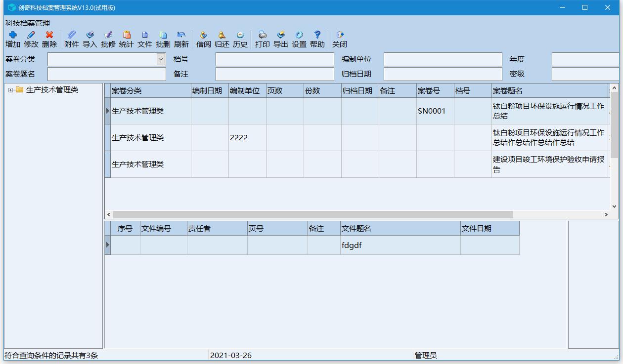Open the 案卷分类 dropdown arrow
Image resolution: width=623 pixels, height=364 pixels.
click(161, 59)
